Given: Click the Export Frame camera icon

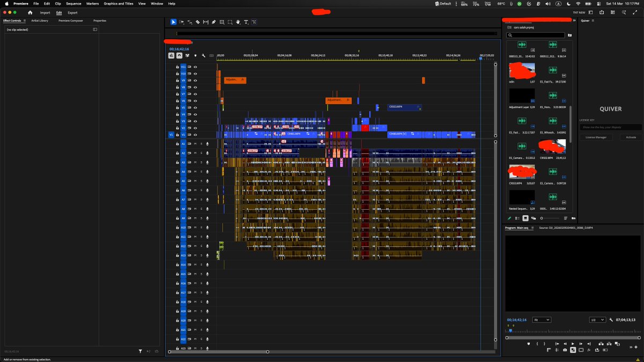Looking at the screenshot, I should [565, 350].
